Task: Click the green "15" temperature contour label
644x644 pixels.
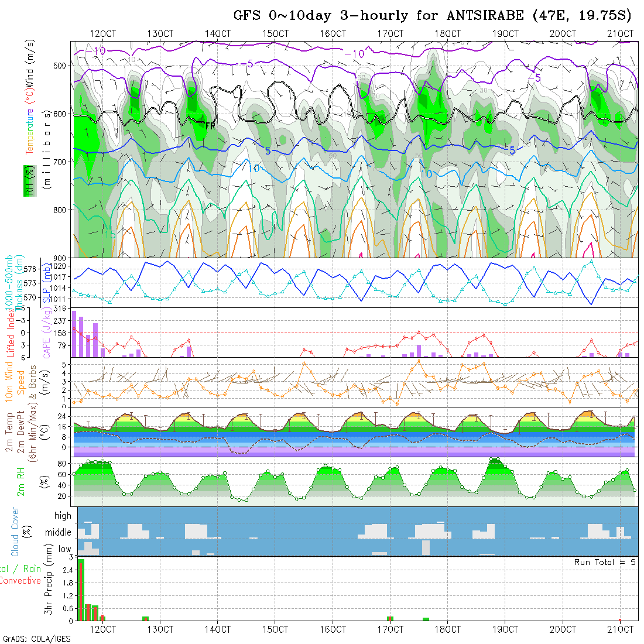Action: pyautogui.click(x=110, y=235)
